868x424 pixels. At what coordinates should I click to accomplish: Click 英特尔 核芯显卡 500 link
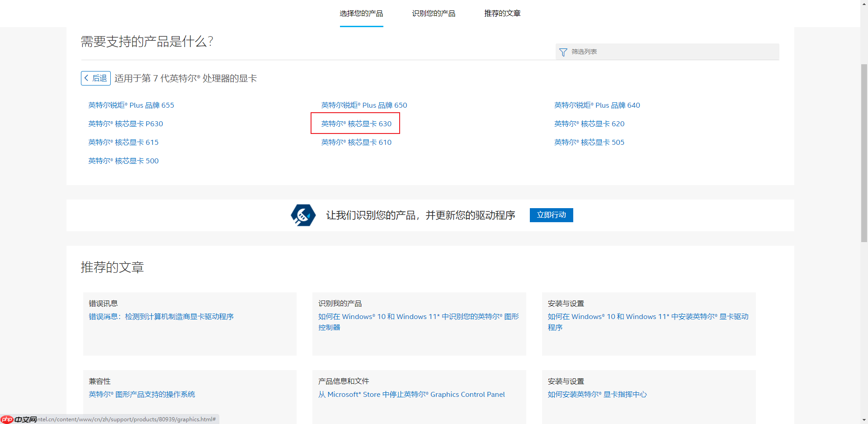(123, 160)
